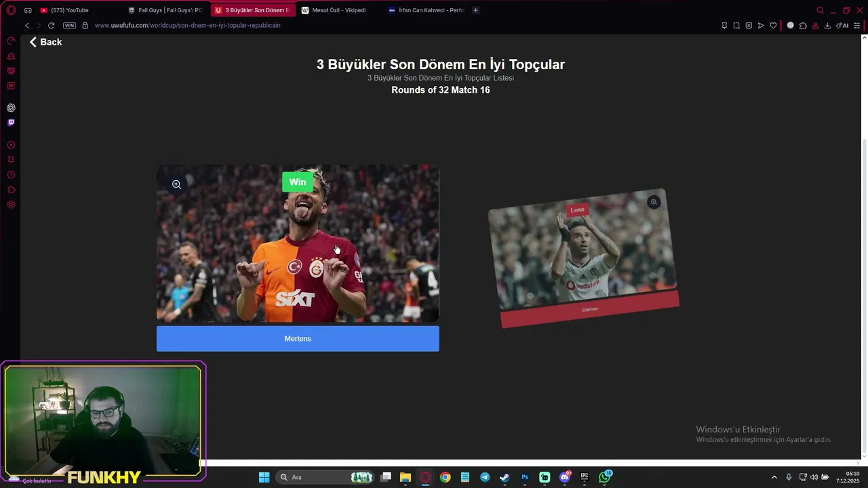Viewport: 868px width, 488px height.
Task: Open Epic Games launcher from taskbar
Action: click(x=585, y=477)
